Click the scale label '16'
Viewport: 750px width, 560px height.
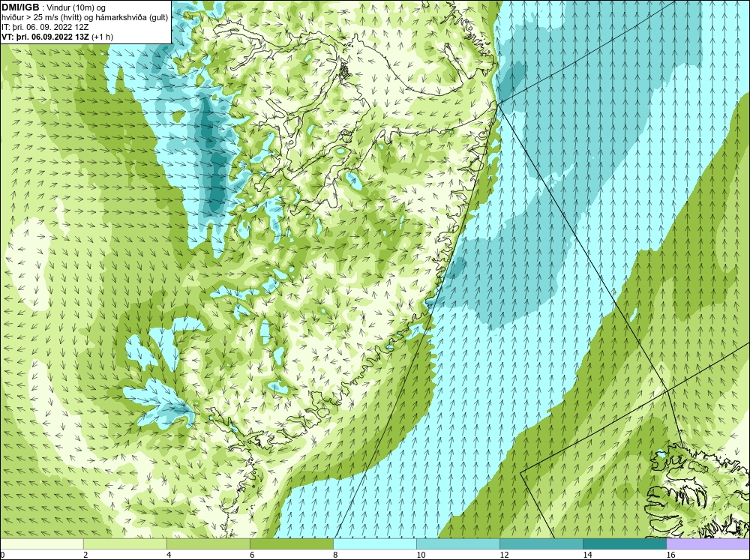[x=670, y=555]
